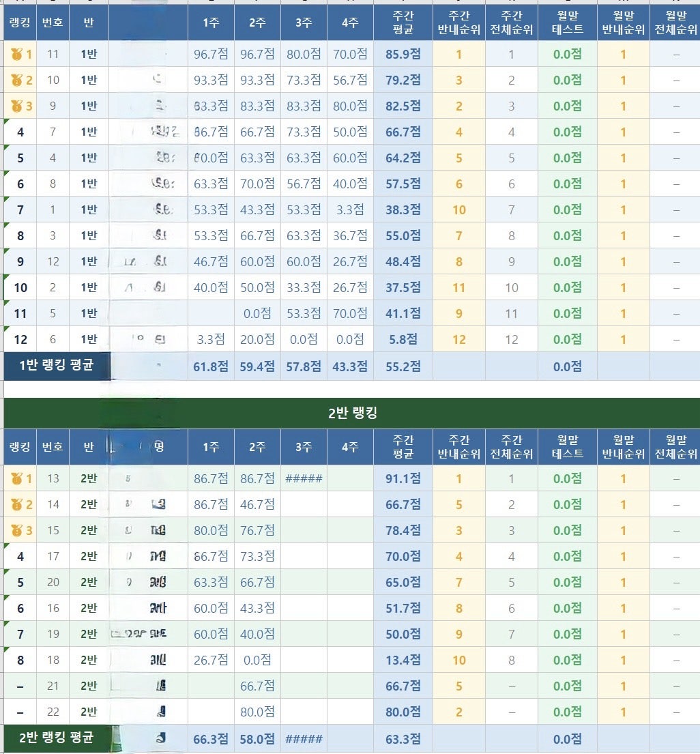
Task: Click the medal icon in student 15's row
Action: [17, 530]
